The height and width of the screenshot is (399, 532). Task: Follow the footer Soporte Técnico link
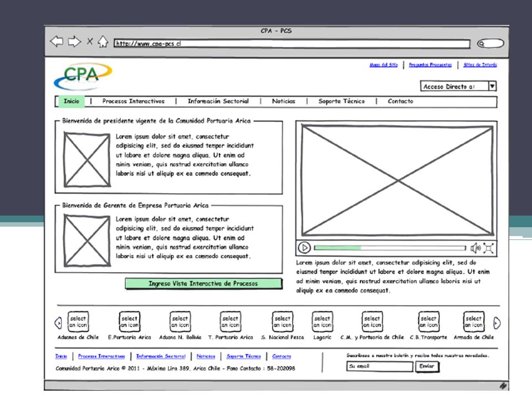click(x=244, y=356)
